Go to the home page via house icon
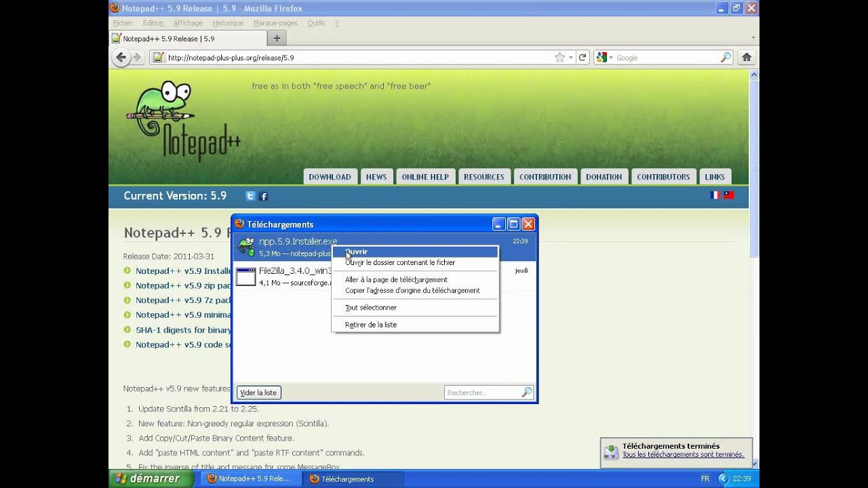Screen dimensions: 868x488 [747, 58]
